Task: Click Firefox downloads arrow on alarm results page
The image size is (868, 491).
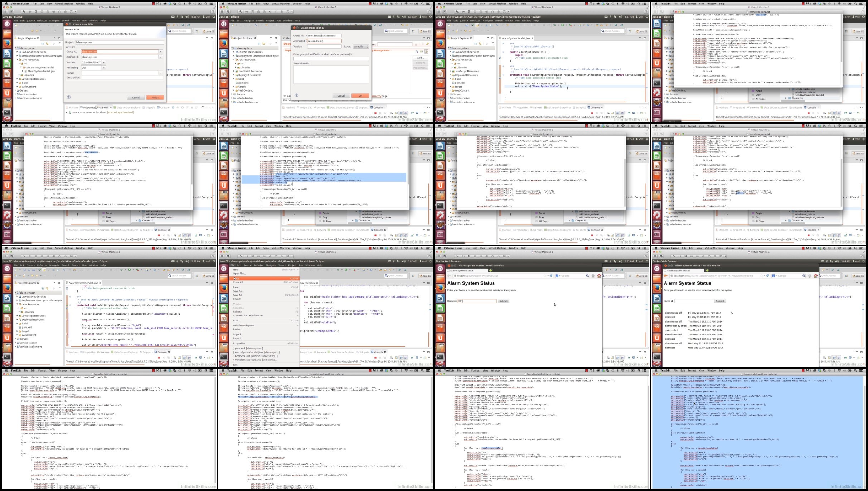Action: pyautogui.click(x=810, y=276)
